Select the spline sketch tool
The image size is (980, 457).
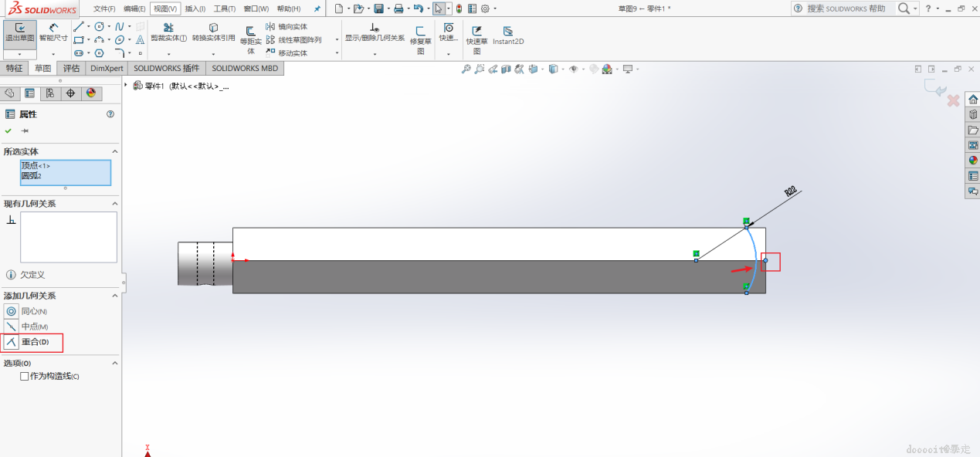point(120,27)
